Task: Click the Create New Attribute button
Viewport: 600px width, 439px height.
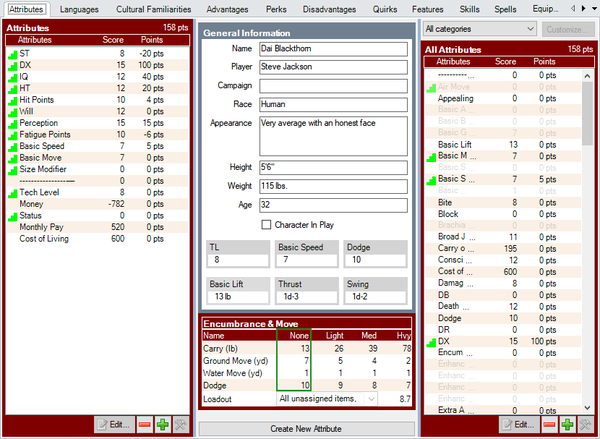Action: [x=306, y=429]
